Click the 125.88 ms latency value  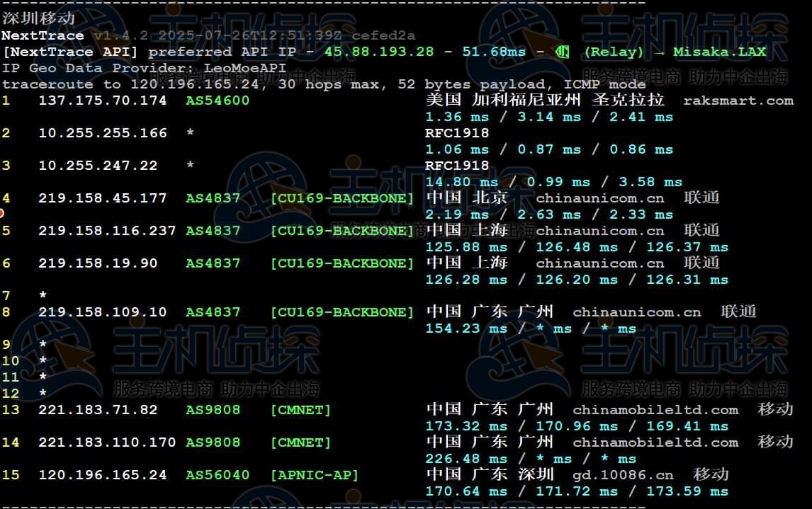(x=466, y=247)
